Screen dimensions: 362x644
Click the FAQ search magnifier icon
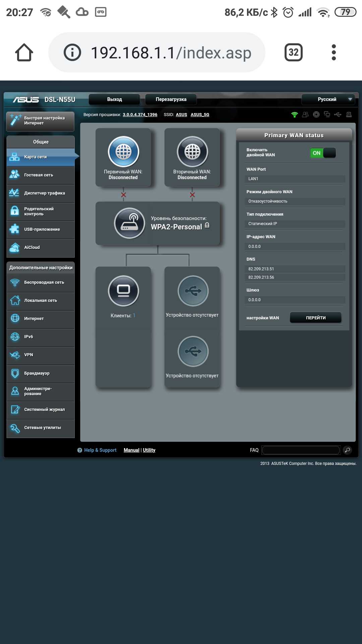(x=348, y=450)
